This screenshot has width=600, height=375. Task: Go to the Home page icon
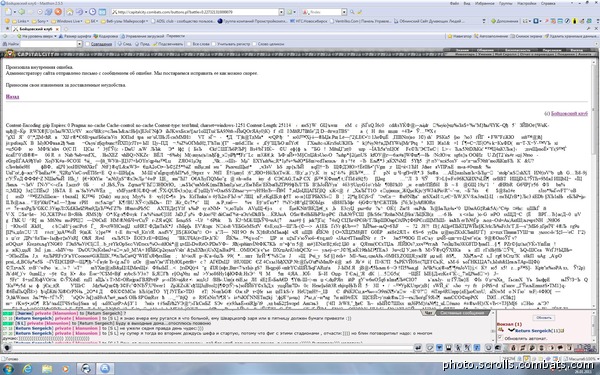coord(70,12)
